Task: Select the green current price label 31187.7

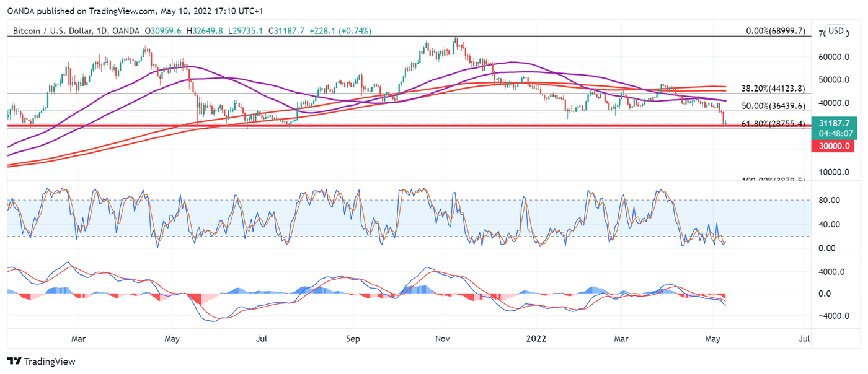Action: [832, 123]
